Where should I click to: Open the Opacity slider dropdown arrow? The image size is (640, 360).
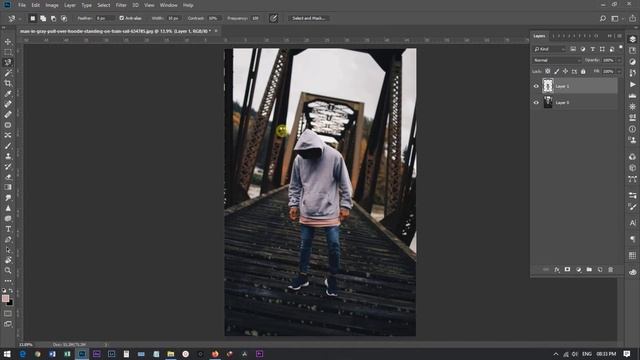coord(619,60)
